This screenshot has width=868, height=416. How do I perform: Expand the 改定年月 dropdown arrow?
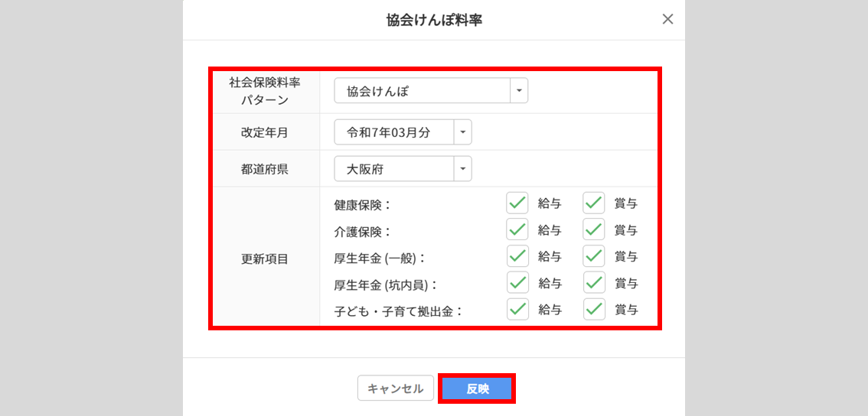pos(463,132)
